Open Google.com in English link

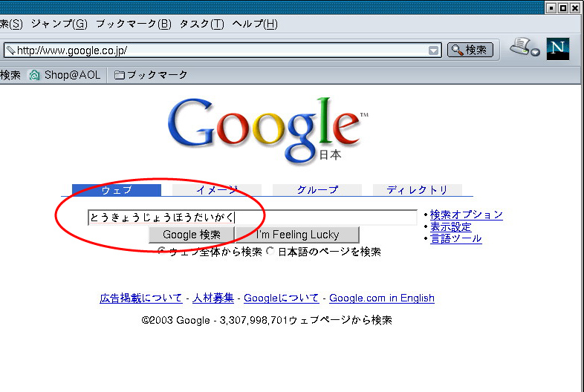tap(382, 298)
